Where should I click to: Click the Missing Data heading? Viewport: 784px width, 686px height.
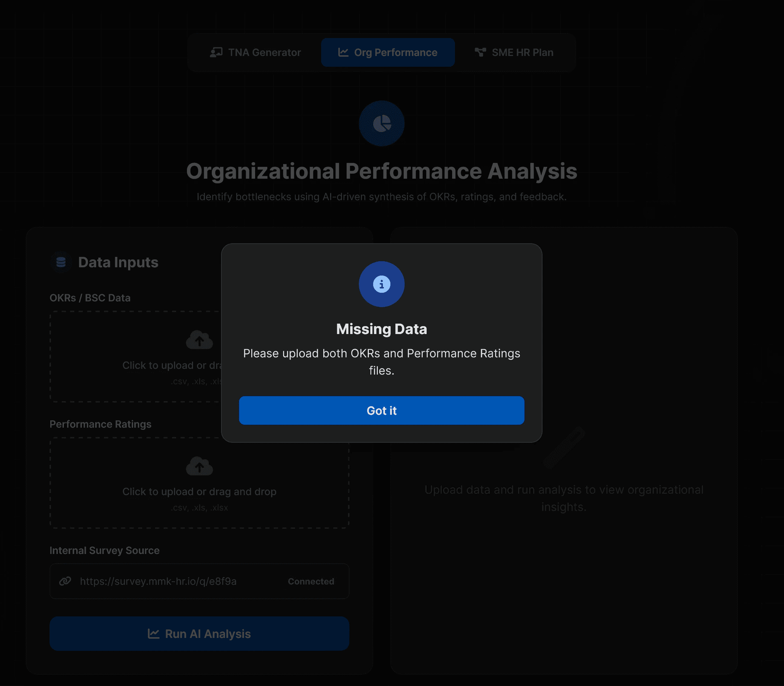click(381, 329)
